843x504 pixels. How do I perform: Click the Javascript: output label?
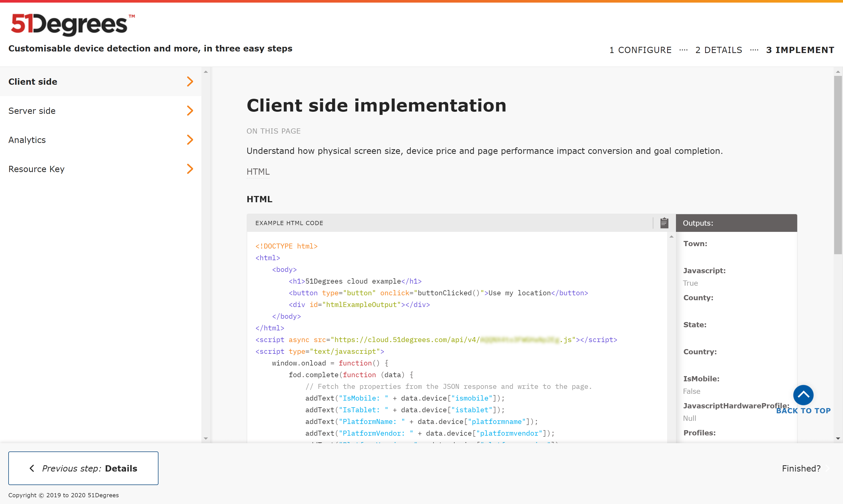click(704, 271)
